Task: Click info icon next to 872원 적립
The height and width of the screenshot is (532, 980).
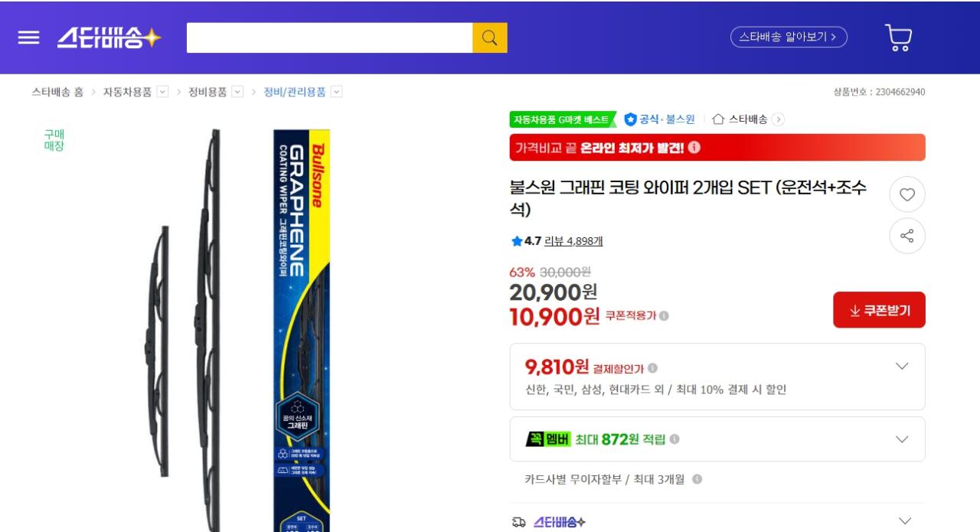Action: [x=675, y=439]
